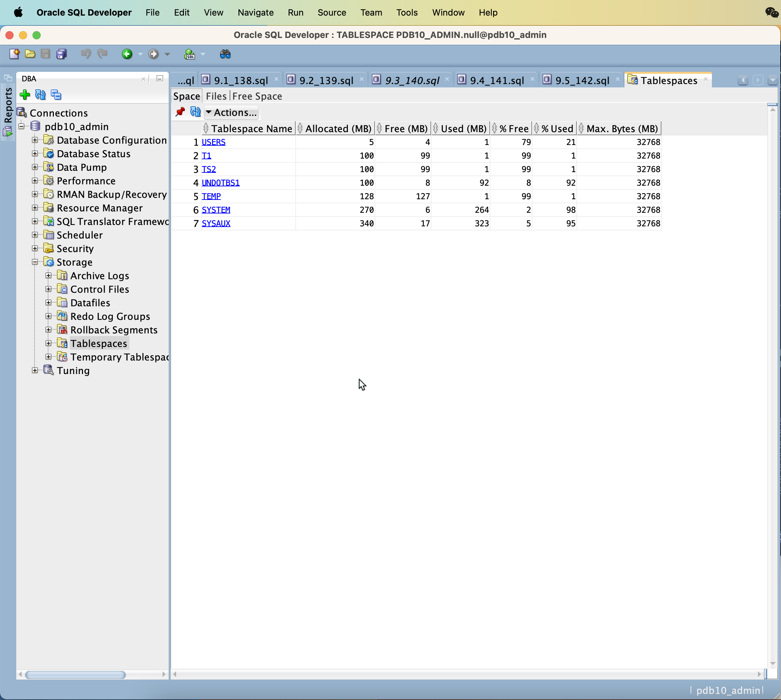Image resolution: width=781 pixels, height=700 pixels.
Task: Expand the Security tree node
Action: [x=35, y=248]
